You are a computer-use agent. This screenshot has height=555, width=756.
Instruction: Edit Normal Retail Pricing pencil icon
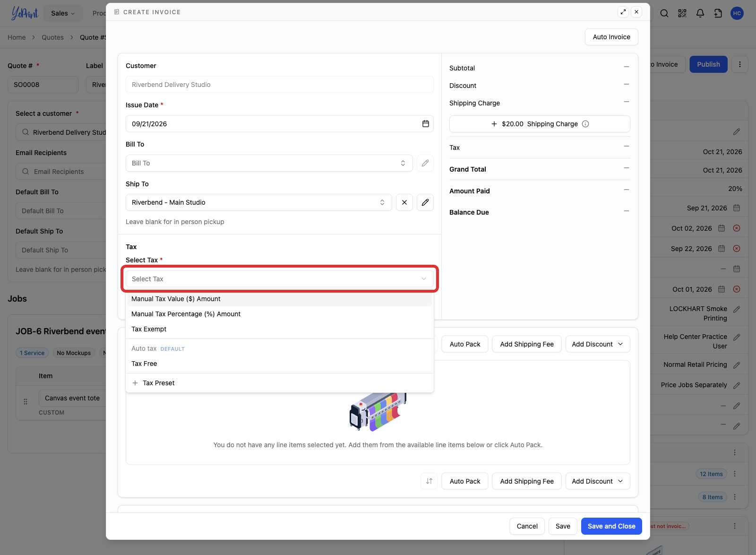737,365
